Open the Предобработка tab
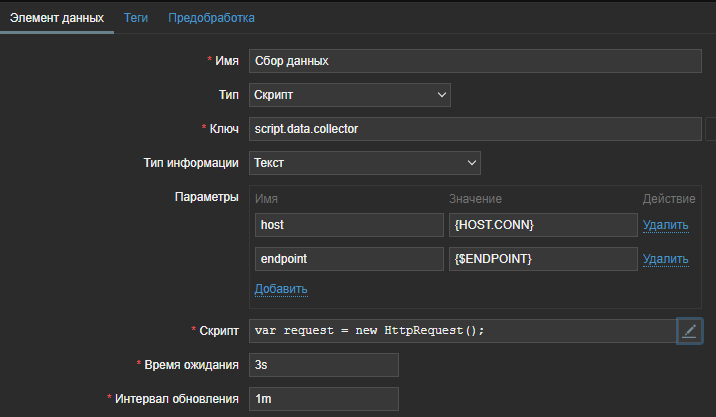The height and width of the screenshot is (417, 716). pos(211,18)
